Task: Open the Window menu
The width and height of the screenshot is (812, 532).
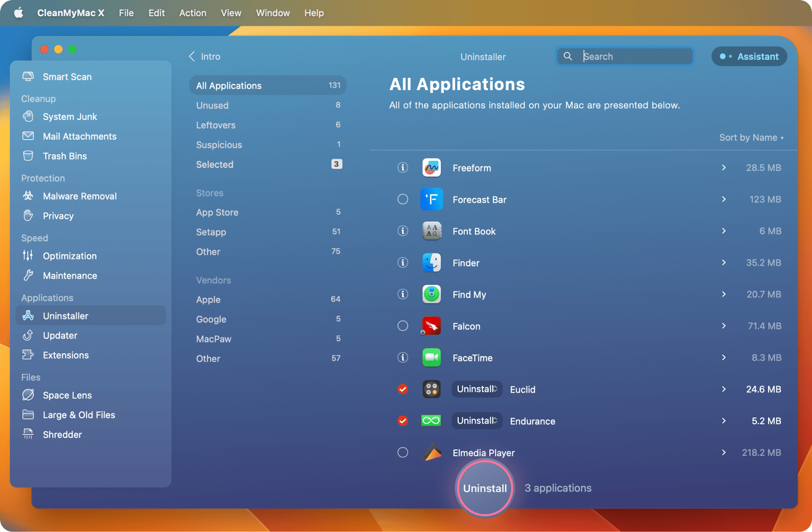Action: tap(273, 13)
